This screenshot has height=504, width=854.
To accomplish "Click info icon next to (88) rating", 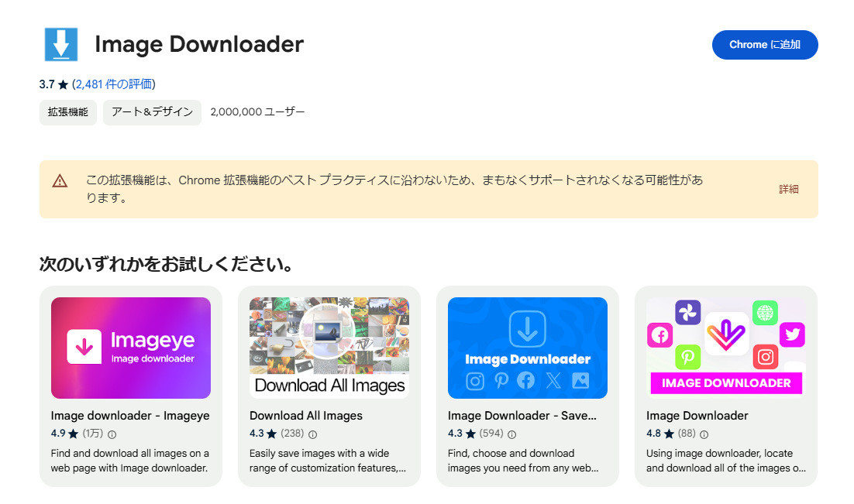I will tap(704, 434).
